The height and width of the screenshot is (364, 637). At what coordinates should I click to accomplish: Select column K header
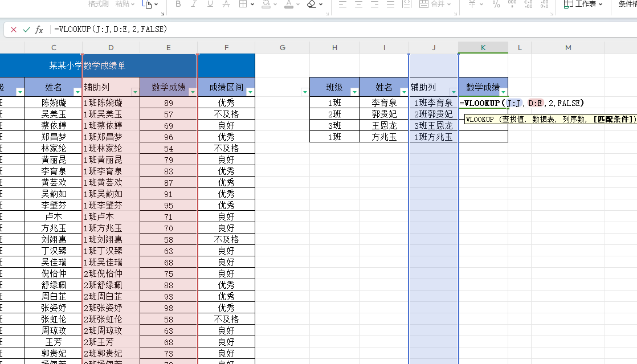pyautogui.click(x=483, y=47)
